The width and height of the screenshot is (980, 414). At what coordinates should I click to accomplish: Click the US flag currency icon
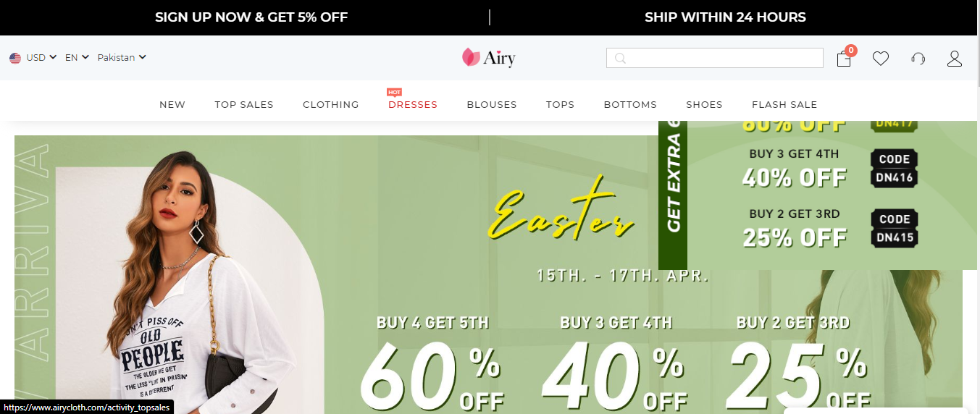pos(15,58)
